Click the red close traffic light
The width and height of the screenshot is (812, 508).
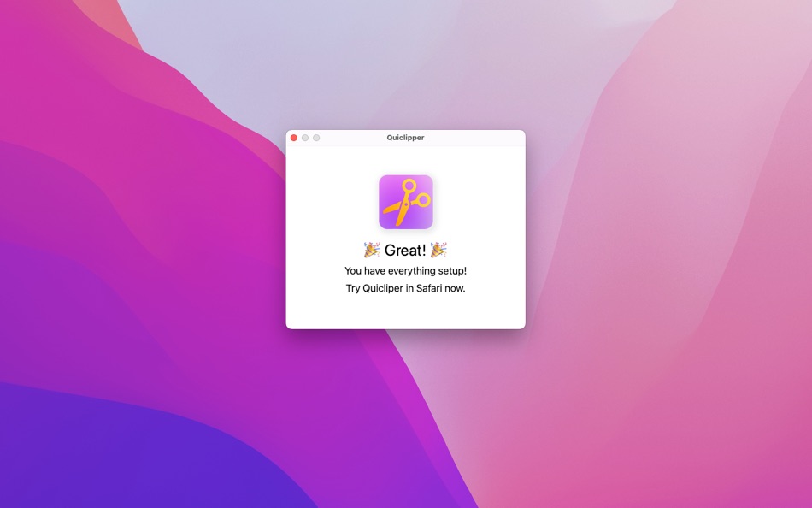[x=293, y=137]
